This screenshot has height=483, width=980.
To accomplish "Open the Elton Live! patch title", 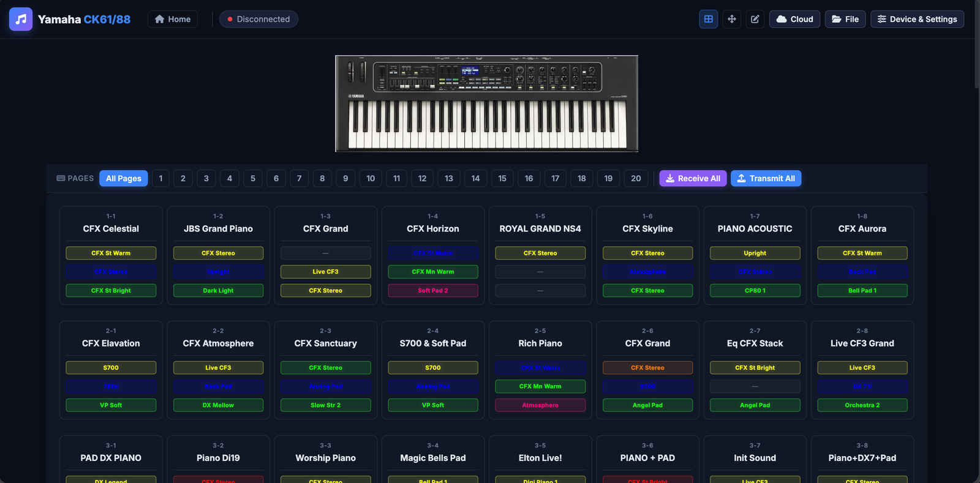I will pyautogui.click(x=540, y=458).
